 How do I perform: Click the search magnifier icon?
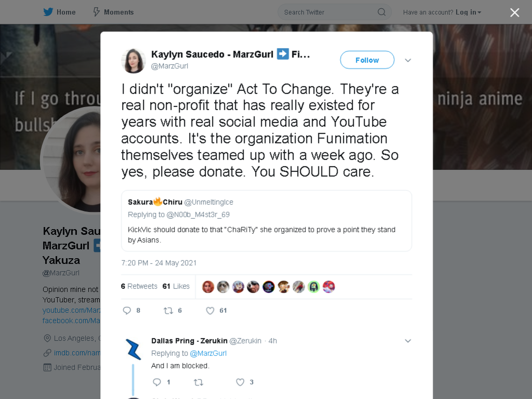382,12
